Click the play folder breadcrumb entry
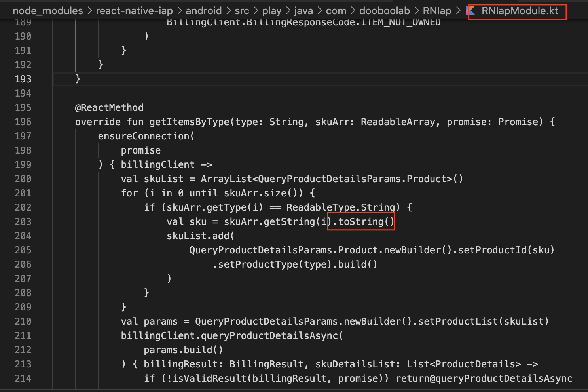The width and height of the screenshot is (588, 392). point(272,11)
